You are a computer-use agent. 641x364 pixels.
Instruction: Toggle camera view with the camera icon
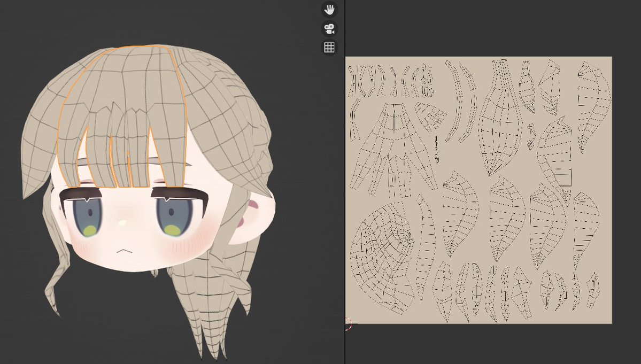(329, 29)
